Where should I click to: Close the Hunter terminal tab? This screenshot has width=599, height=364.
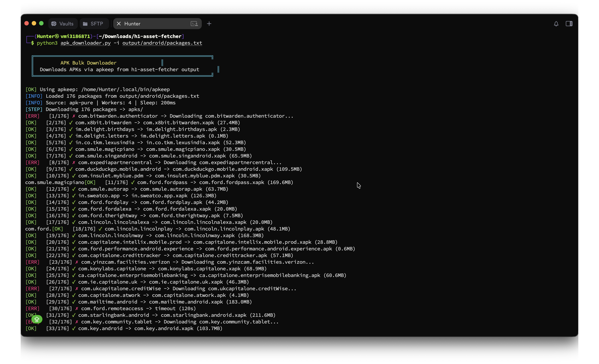pos(119,24)
